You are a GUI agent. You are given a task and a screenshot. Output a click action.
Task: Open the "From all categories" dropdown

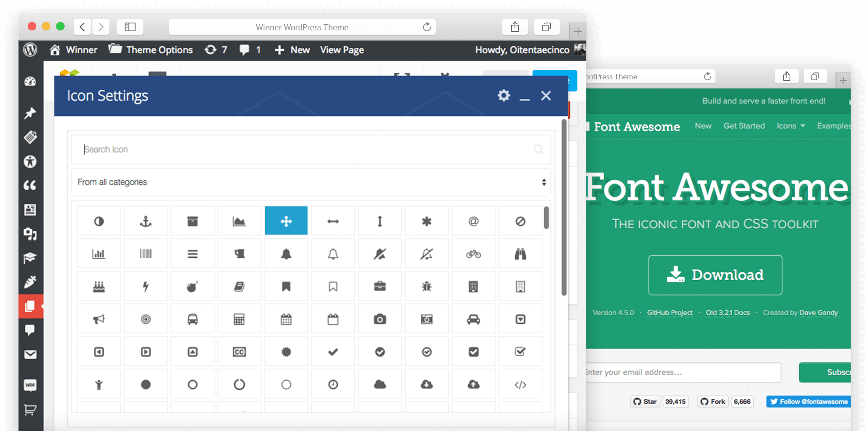tap(311, 182)
